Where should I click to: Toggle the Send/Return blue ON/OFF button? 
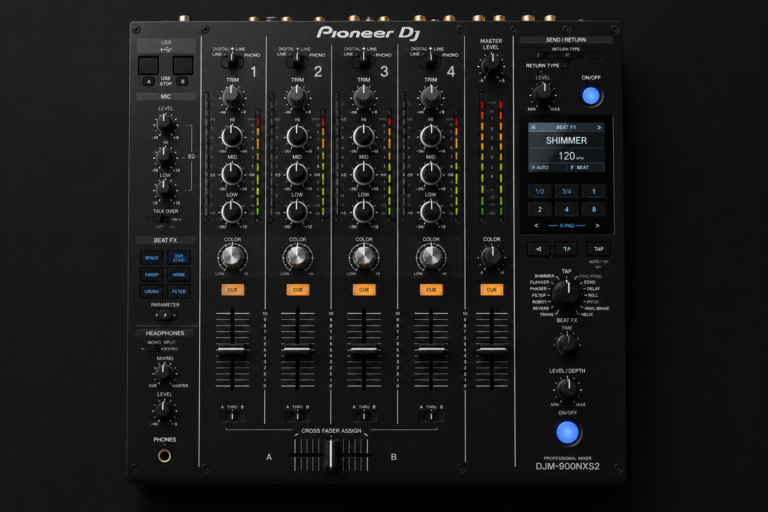coord(591,96)
